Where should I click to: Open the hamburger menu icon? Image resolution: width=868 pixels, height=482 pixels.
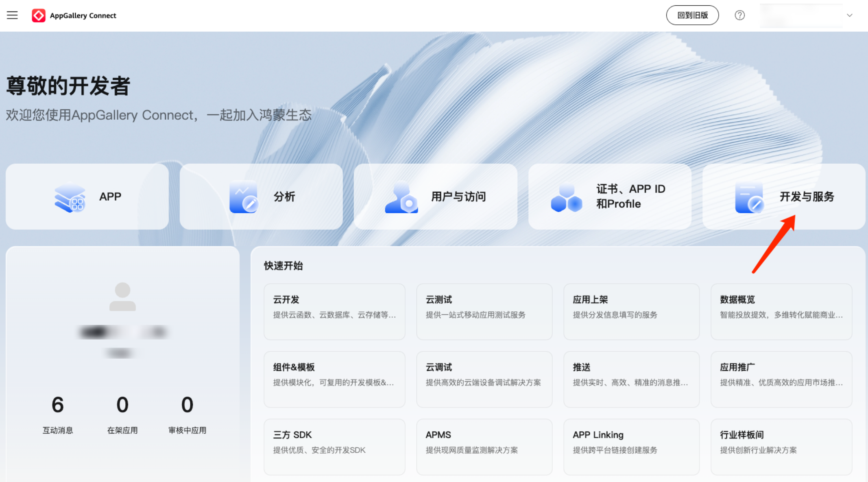(x=12, y=15)
